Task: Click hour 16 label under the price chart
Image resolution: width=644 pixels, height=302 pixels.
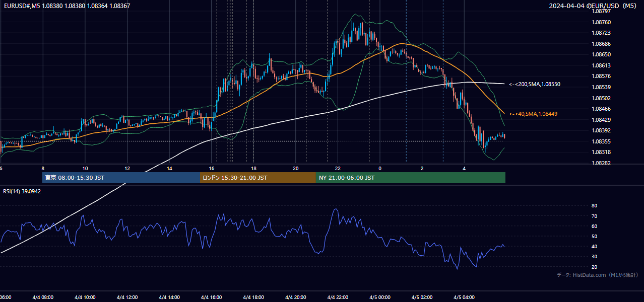Action: click(211, 168)
